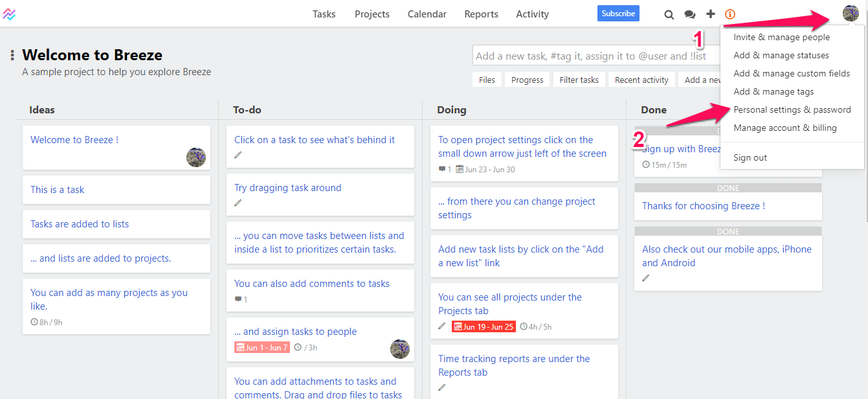Open Filter tasks
Viewport: 868px width, 399px height.
coord(579,80)
